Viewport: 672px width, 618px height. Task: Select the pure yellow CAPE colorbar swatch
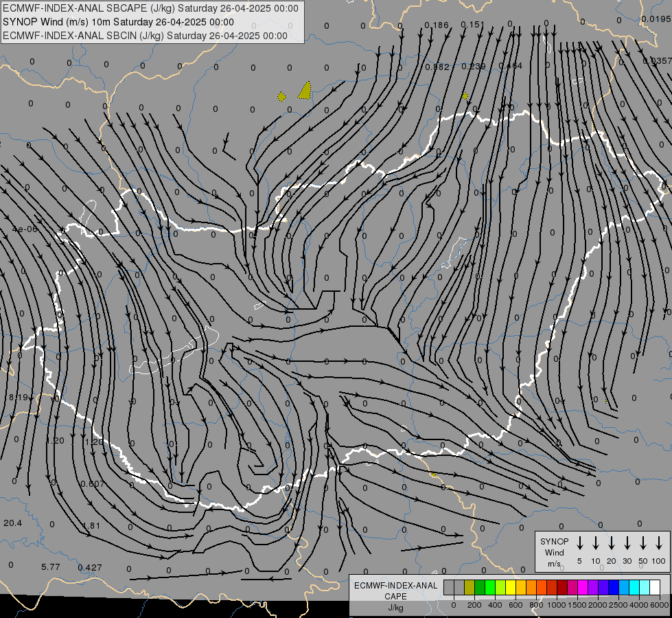(511, 587)
